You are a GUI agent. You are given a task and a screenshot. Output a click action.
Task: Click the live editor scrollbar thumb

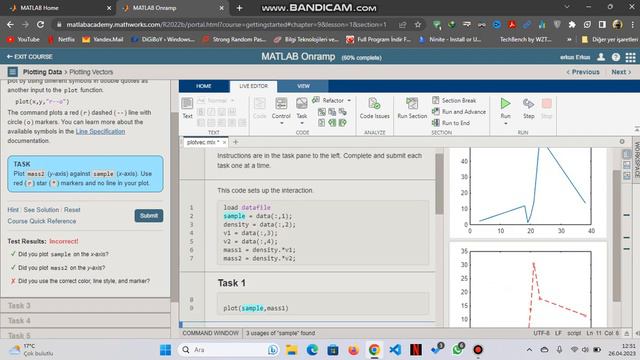tap(439, 184)
